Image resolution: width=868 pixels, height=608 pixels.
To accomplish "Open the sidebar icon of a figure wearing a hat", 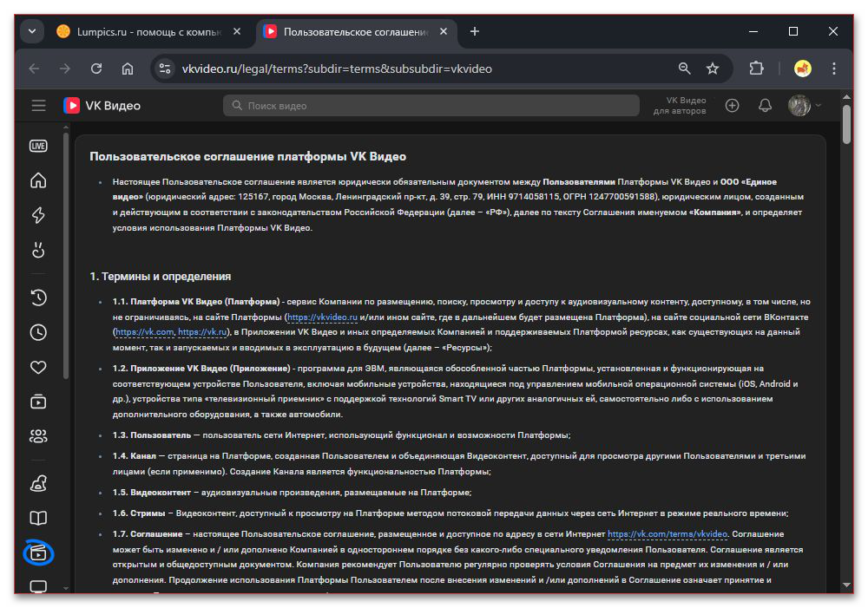I will pos(38,483).
